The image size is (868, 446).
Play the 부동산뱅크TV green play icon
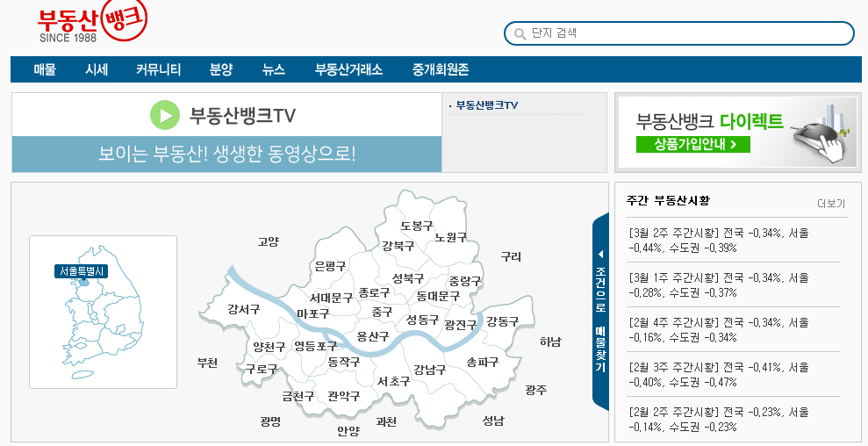tap(165, 115)
